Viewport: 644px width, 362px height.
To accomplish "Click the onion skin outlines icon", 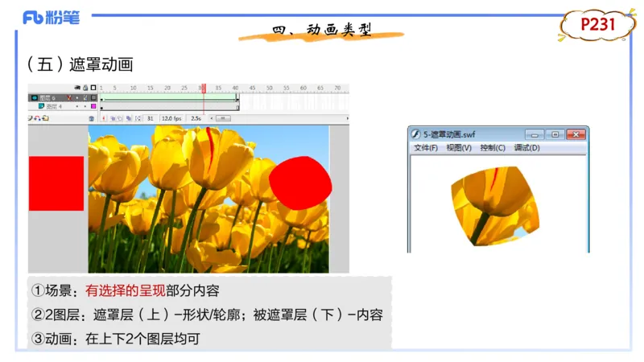I will (x=120, y=118).
